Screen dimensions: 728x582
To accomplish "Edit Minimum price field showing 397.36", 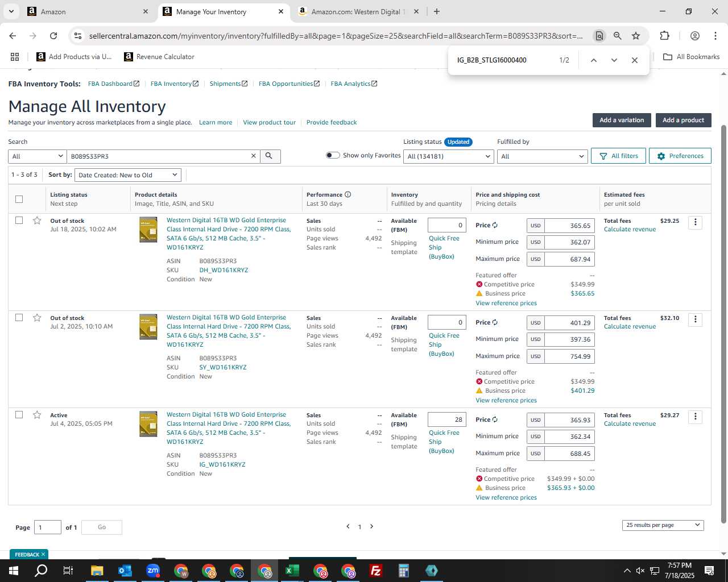I will pos(569,339).
